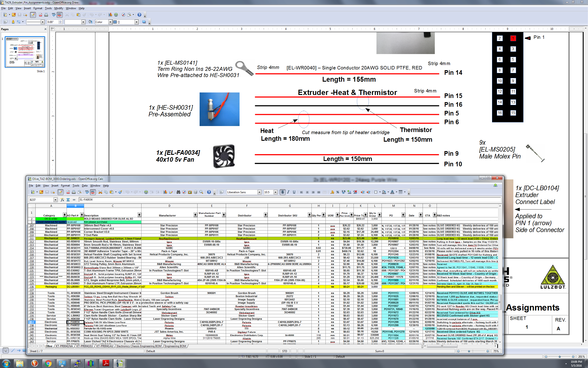This screenshot has width=588, height=368.
Task: Click Export as PDF icon in Draw toolbar
Action: tap(41, 15)
